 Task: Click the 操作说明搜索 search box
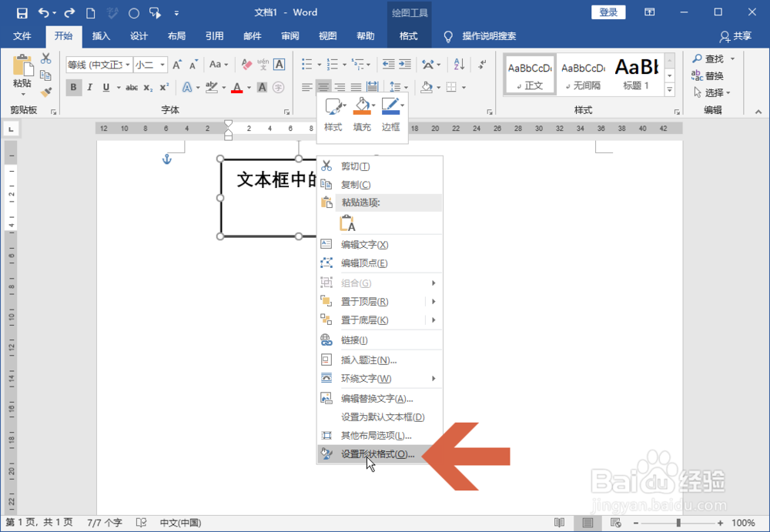pyautogui.click(x=489, y=36)
